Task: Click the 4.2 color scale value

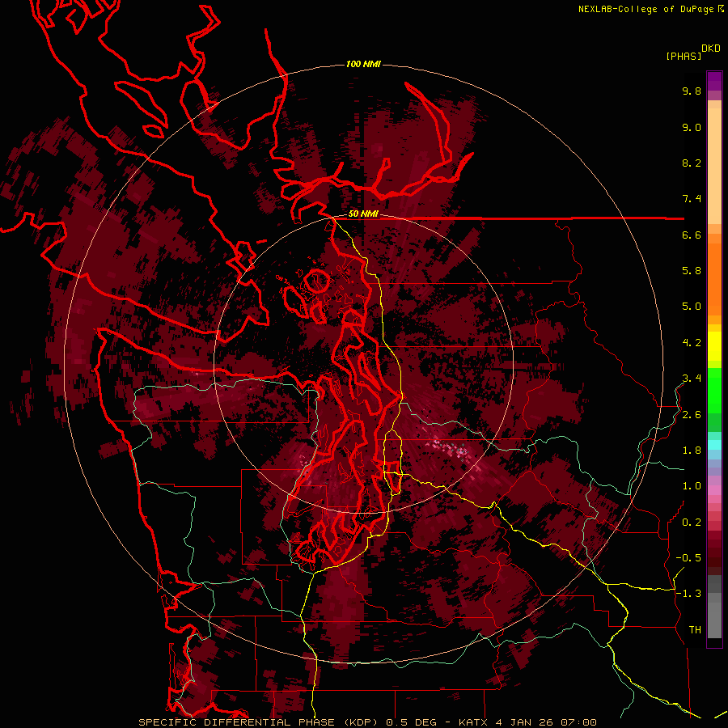Action: pyautogui.click(x=692, y=343)
